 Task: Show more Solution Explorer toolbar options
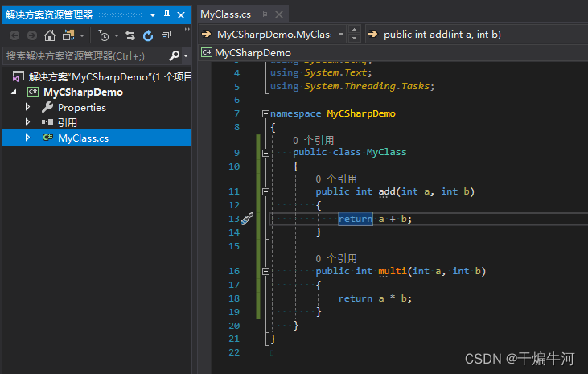coord(187,30)
